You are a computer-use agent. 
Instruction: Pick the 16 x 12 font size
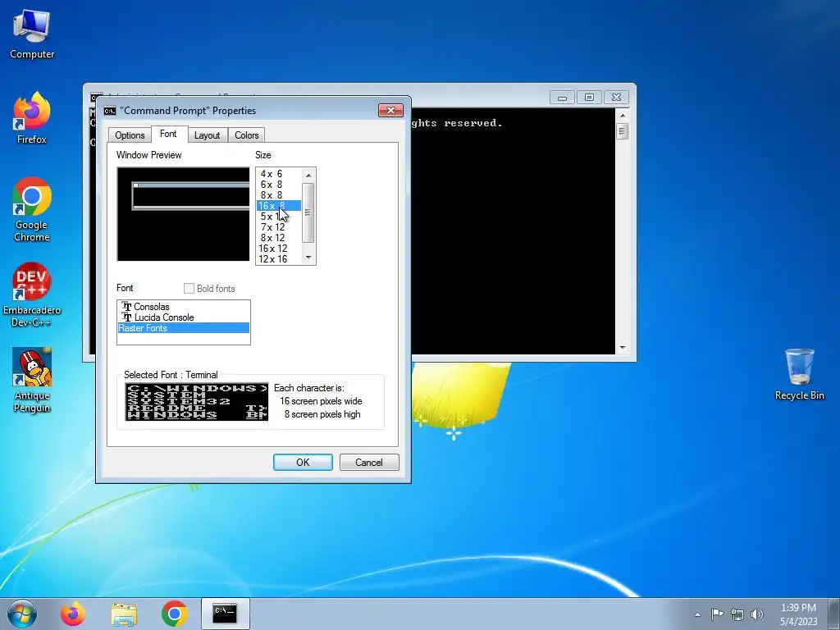[x=279, y=249]
